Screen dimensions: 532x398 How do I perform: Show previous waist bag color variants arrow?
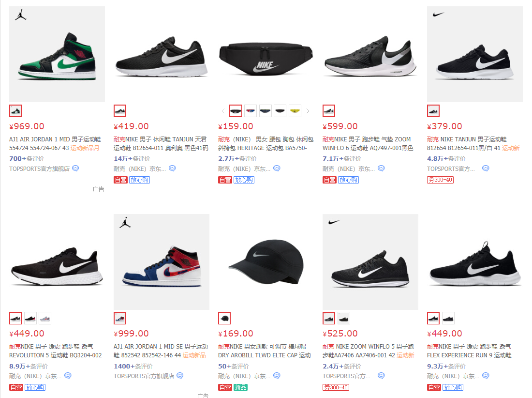click(x=223, y=111)
